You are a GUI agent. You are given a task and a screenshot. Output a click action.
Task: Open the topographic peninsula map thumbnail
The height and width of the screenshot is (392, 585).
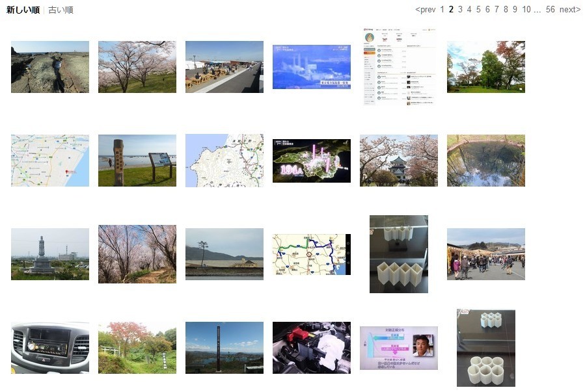tap(224, 161)
